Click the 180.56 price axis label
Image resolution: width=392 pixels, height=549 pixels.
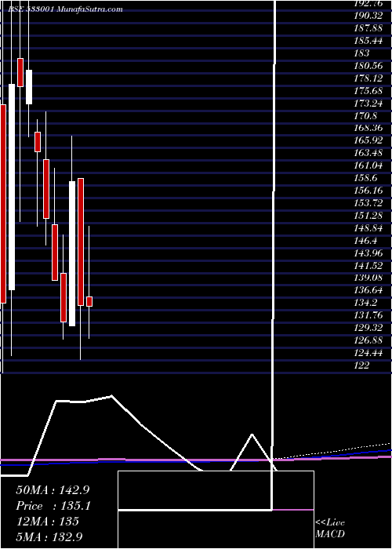coord(368,66)
